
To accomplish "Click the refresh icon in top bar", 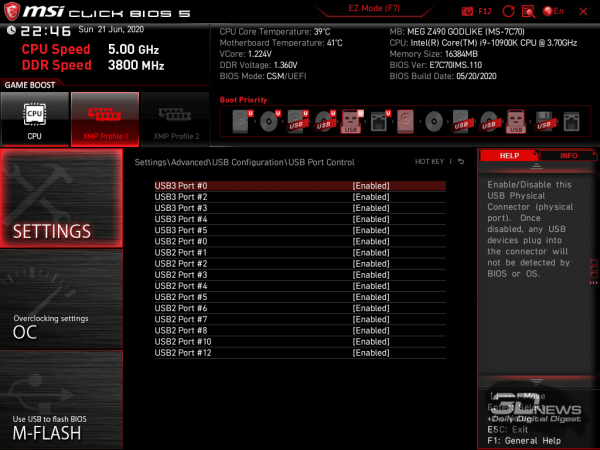I will (510, 11).
